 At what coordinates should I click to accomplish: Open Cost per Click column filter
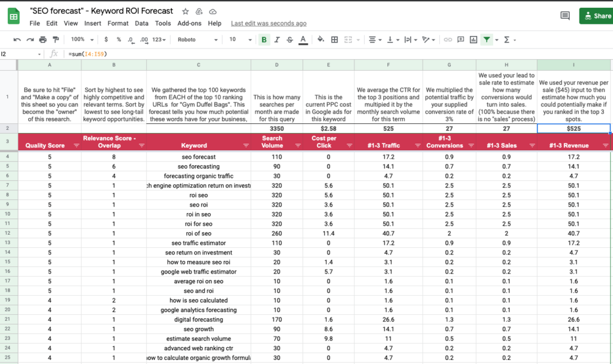[350, 145]
